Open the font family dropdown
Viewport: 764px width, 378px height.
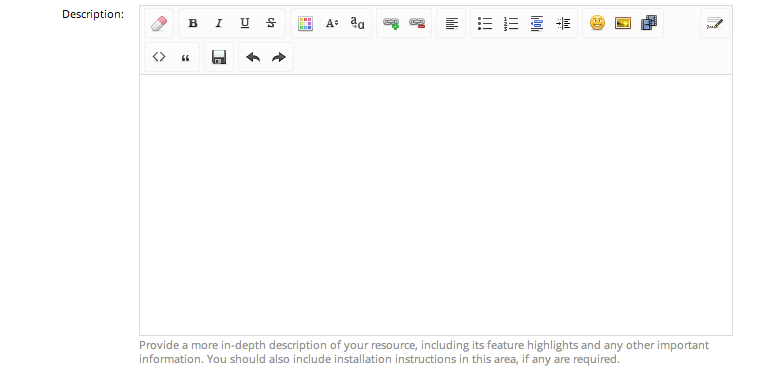point(358,23)
